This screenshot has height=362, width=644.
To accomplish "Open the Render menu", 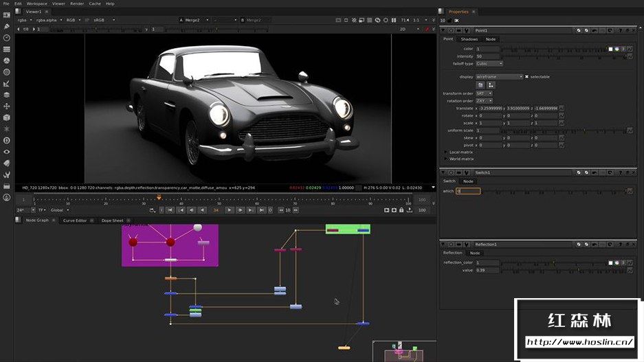I will click(x=77, y=3).
